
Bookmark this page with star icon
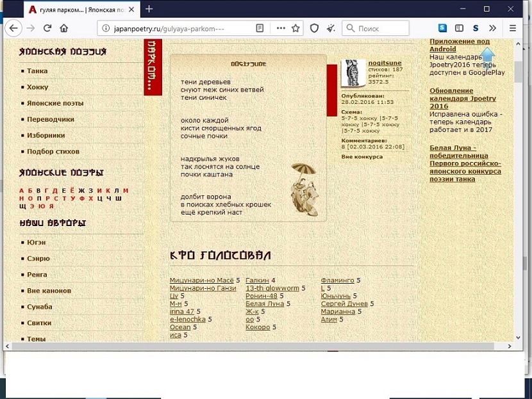pyautogui.click(x=295, y=28)
